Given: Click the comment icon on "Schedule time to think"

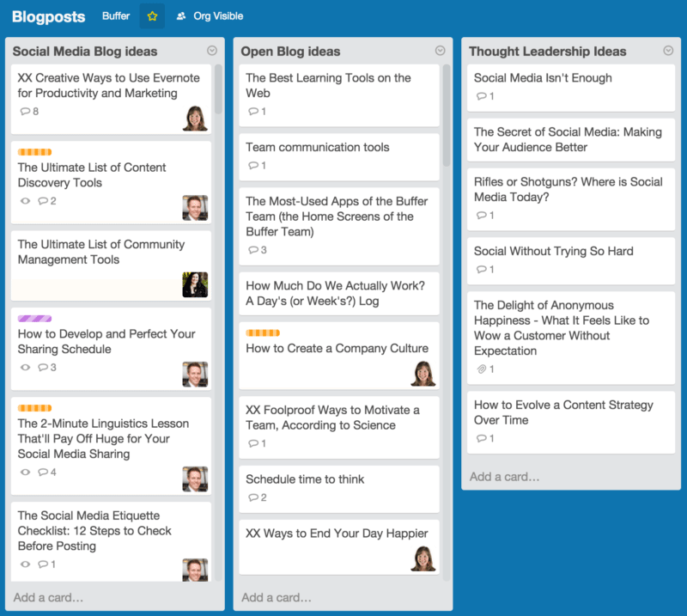Looking at the screenshot, I should point(254,498).
